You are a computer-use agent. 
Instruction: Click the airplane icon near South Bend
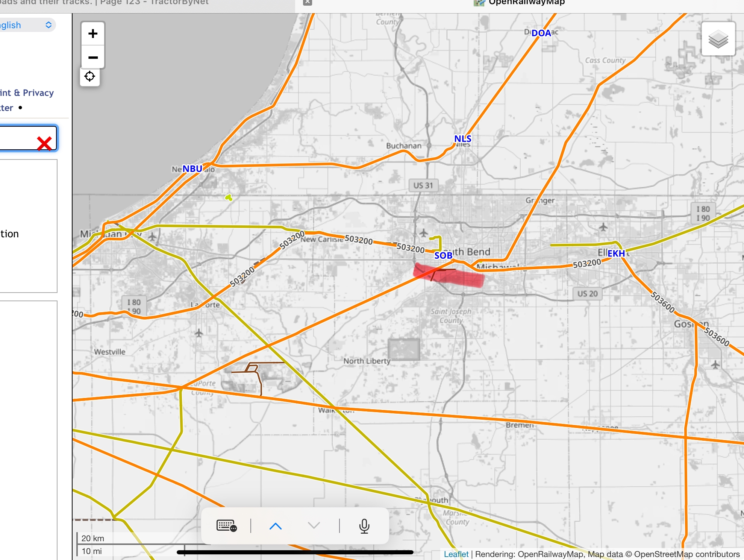click(424, 233)
